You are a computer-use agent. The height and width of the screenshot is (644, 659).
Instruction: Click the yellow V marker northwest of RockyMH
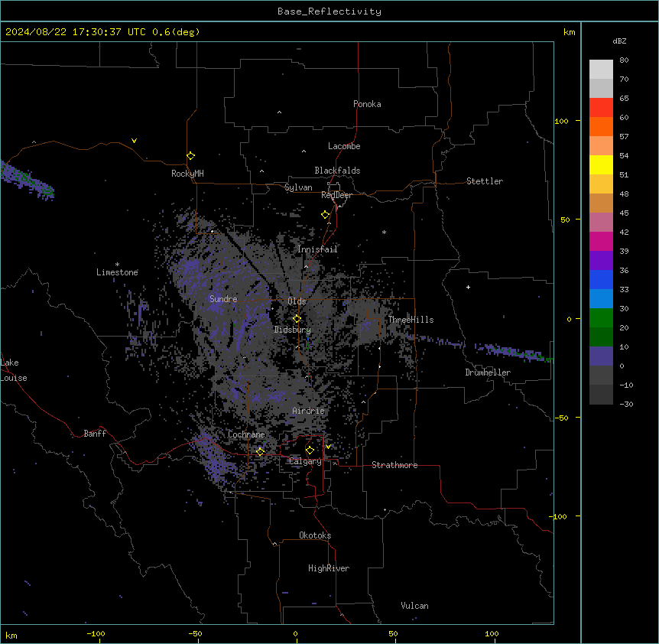134,141
